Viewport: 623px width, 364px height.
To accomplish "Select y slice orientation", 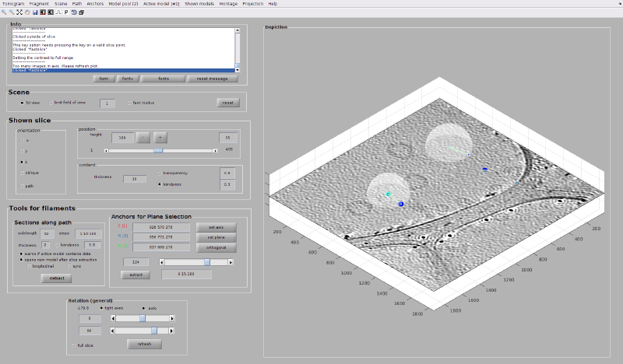I will coord(24,151).
